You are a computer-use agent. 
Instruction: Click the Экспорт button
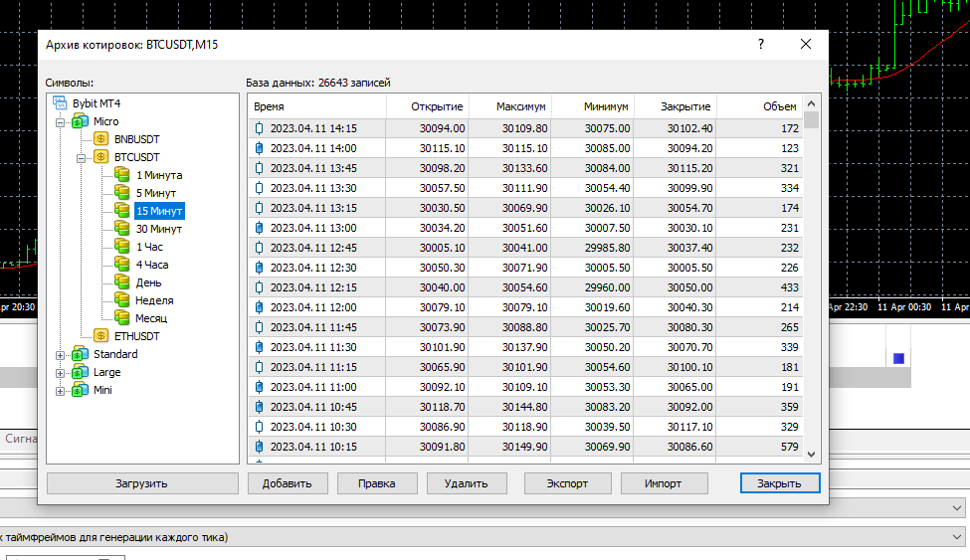(567, 483)
